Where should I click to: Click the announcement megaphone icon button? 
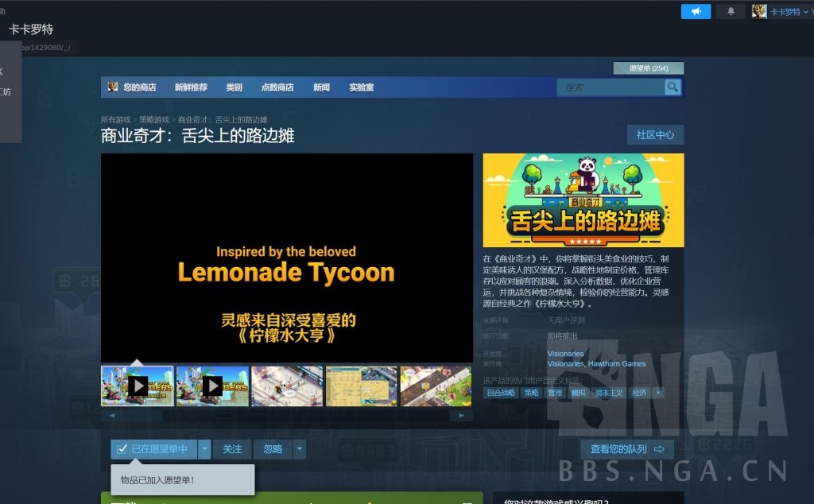coord(696,11)
